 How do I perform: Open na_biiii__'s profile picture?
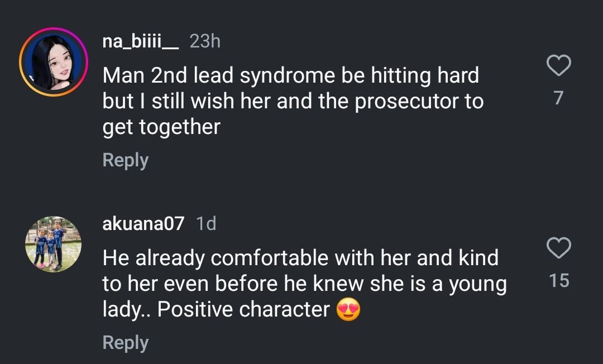coord(54,62)
